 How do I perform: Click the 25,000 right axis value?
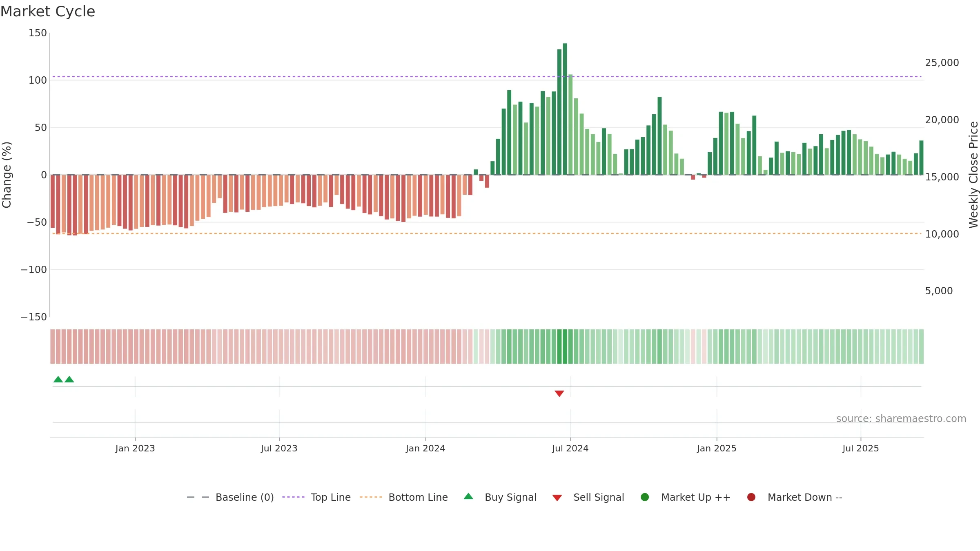tap(942, 62)
